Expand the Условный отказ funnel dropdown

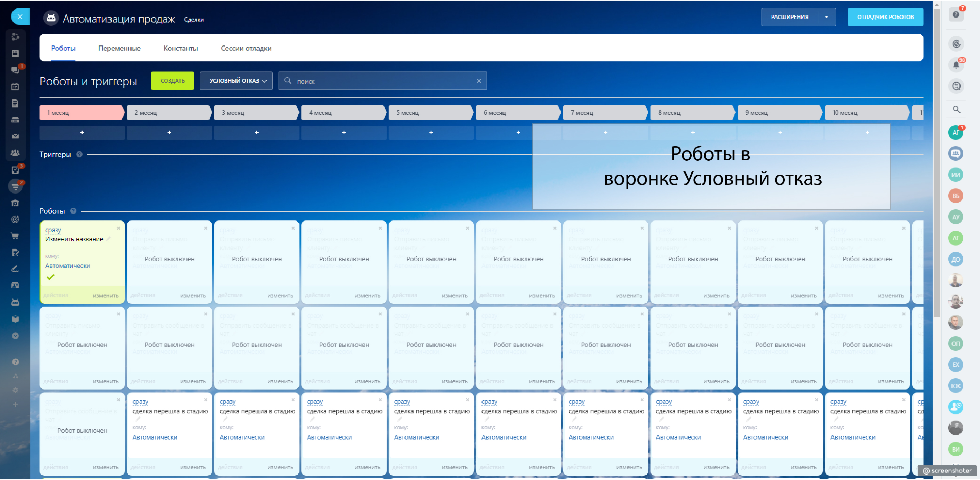[236, 81]
